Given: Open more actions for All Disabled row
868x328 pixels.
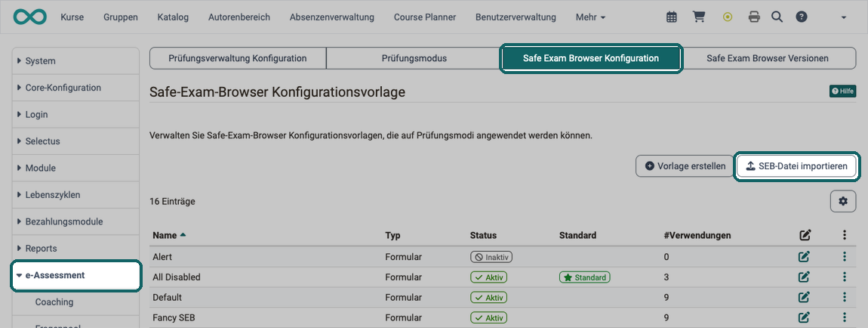Looking at the screenshot, I should tap(844, 277).
